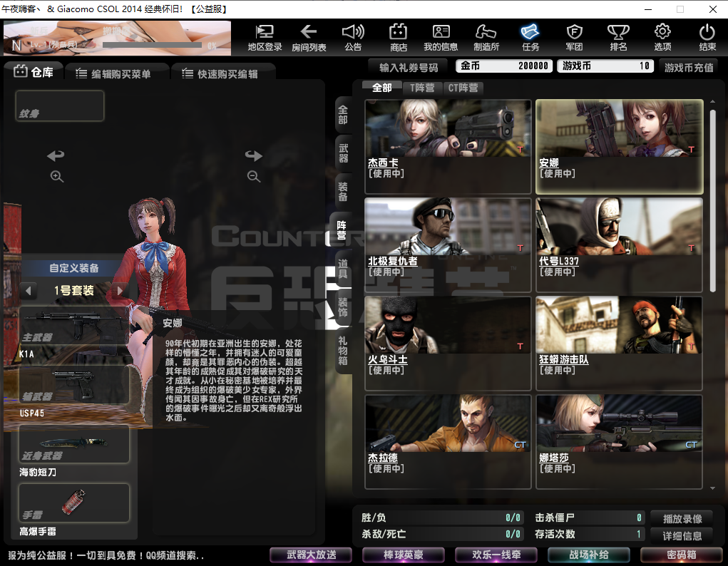Open the 制造所 crafting icon
Image resolution: width=728 pixels, height=566 pixels.
pos(486,37)
